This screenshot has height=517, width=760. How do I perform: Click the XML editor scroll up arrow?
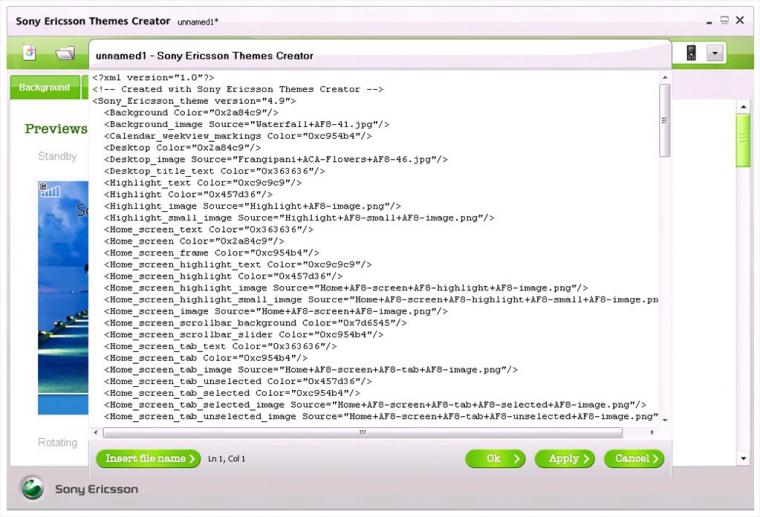click(x=665, y=78)
